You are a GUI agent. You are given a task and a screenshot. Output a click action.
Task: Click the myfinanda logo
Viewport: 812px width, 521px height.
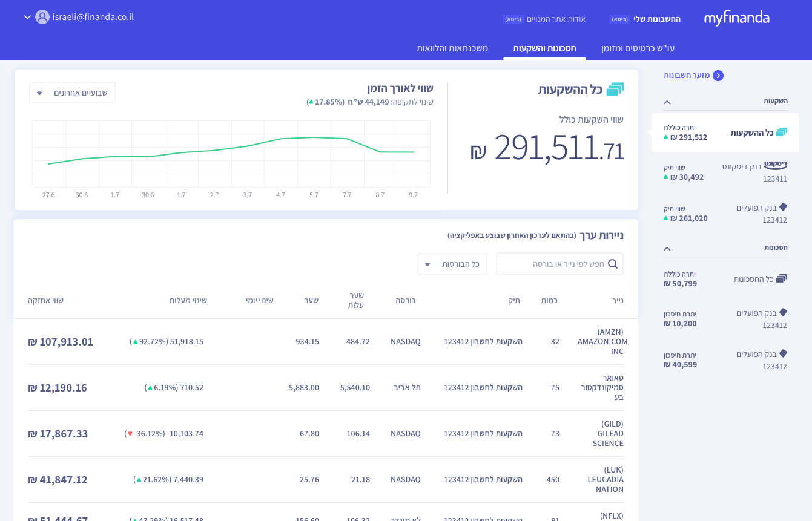point(736,18)
